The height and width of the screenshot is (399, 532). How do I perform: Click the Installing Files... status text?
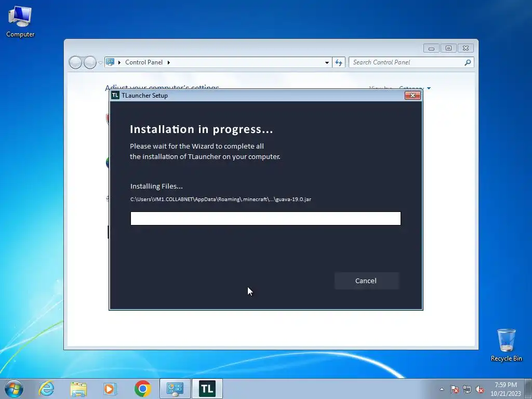point(156,187)
